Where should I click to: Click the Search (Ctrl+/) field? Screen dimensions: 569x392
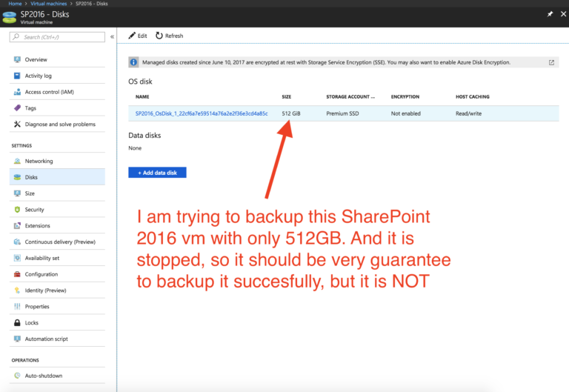coord(57,37)
